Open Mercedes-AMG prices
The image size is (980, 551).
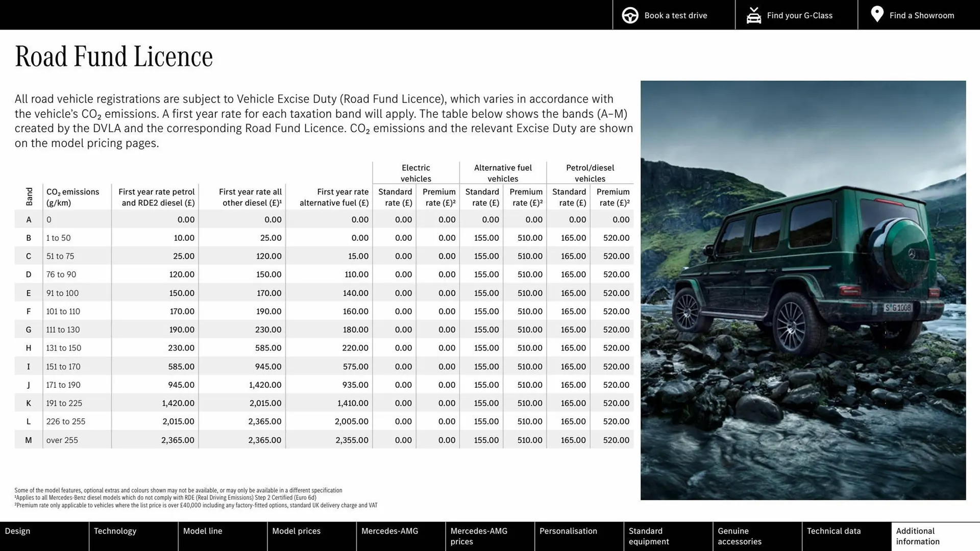479,536
